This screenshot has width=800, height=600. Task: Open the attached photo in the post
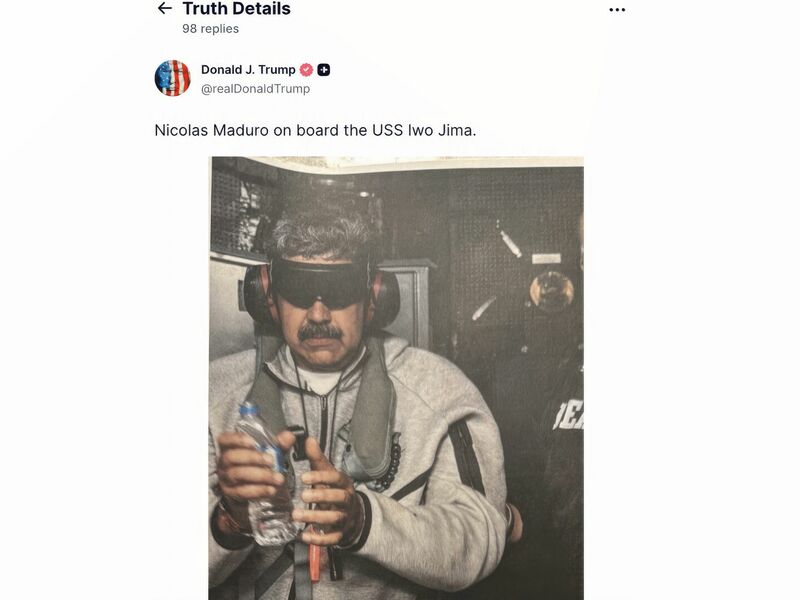click(x=396, y=378)
